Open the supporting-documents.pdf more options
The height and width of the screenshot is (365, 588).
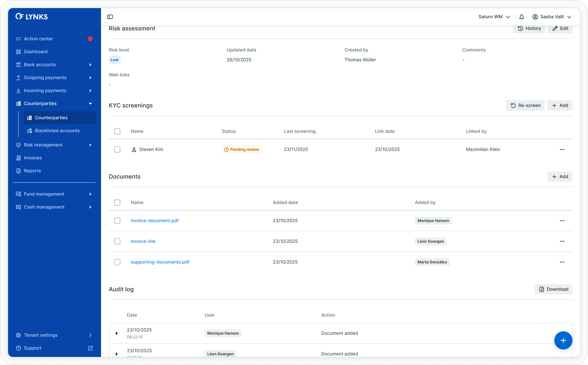(562, 262)
